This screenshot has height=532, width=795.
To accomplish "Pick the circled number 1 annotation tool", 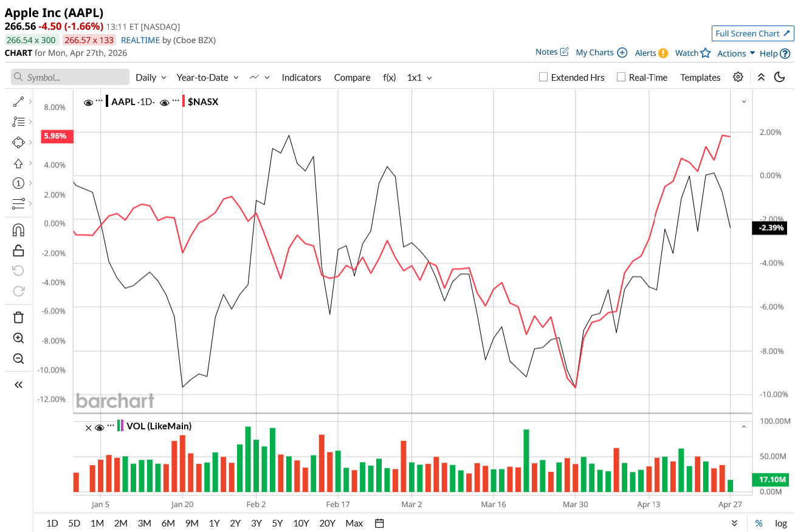I will [18, 183].
